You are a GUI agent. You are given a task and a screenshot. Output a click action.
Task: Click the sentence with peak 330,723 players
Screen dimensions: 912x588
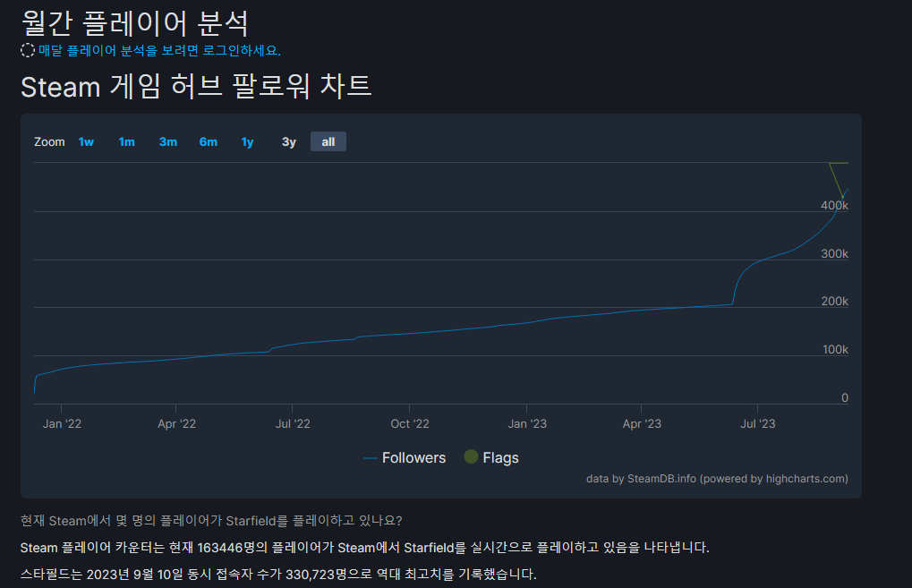[278, 575]
